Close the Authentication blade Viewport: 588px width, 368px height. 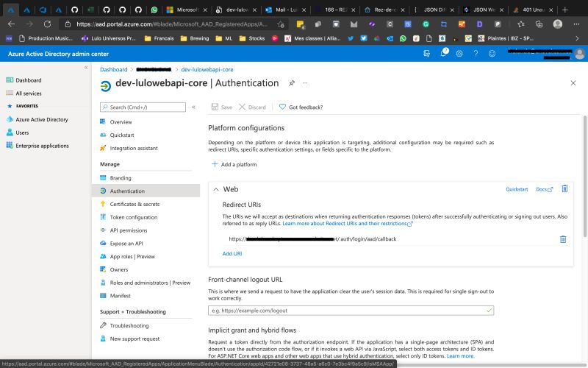(573, 83)
